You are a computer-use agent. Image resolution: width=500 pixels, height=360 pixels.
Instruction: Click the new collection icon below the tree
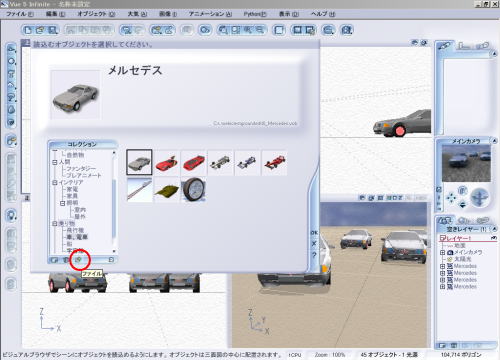(54, 260)
